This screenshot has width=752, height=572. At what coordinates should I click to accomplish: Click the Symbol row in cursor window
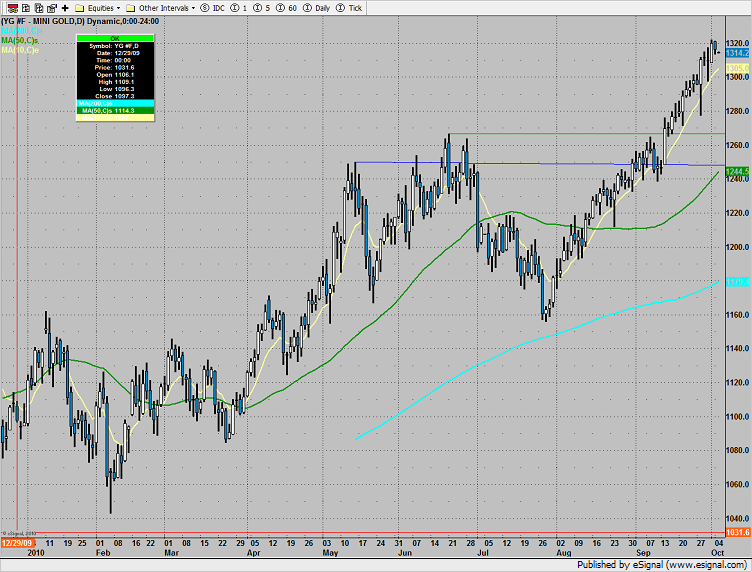(115, 46)
